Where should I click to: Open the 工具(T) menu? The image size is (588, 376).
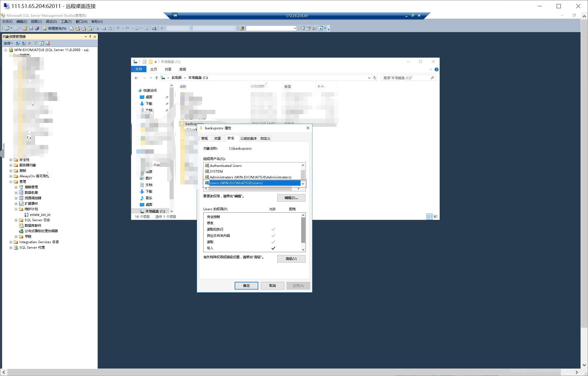66,22
